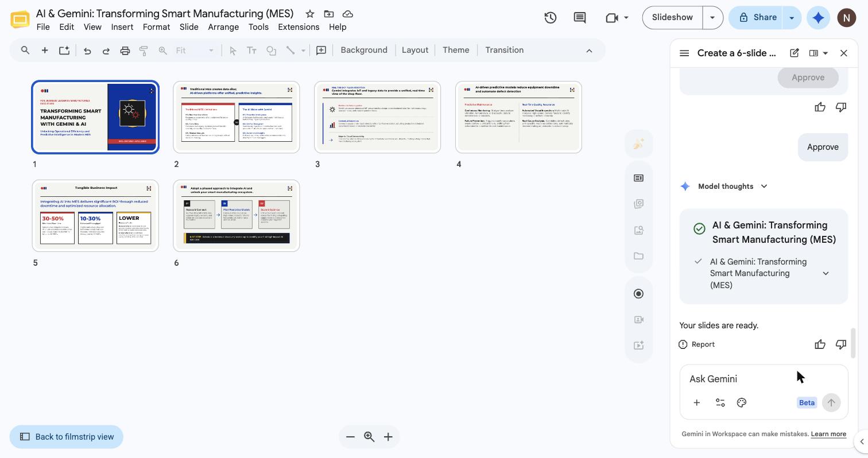Click the Report link
868x458 pixels.
(697, 344)
